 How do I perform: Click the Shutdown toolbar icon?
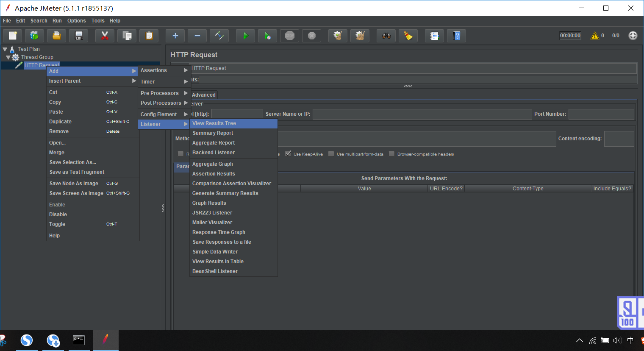311,36
